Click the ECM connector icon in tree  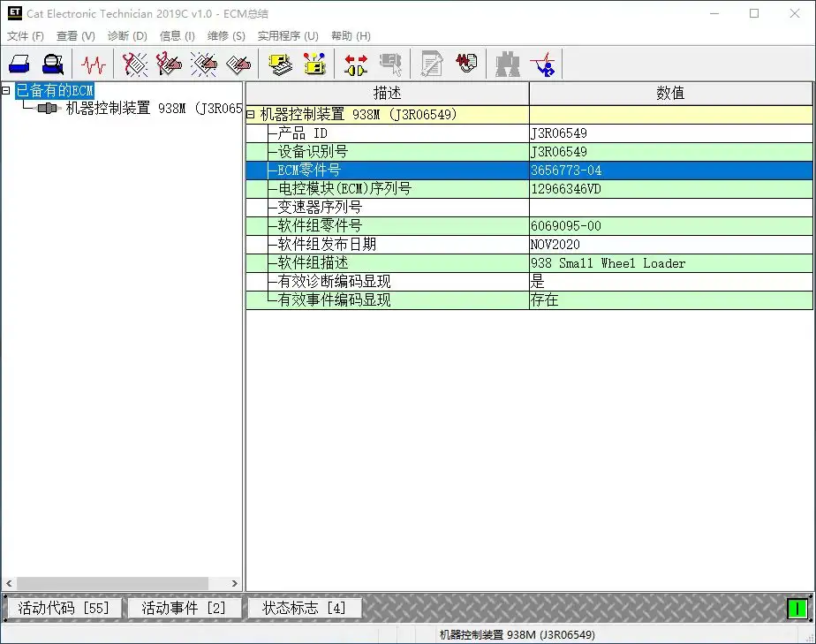click(48, 109)
